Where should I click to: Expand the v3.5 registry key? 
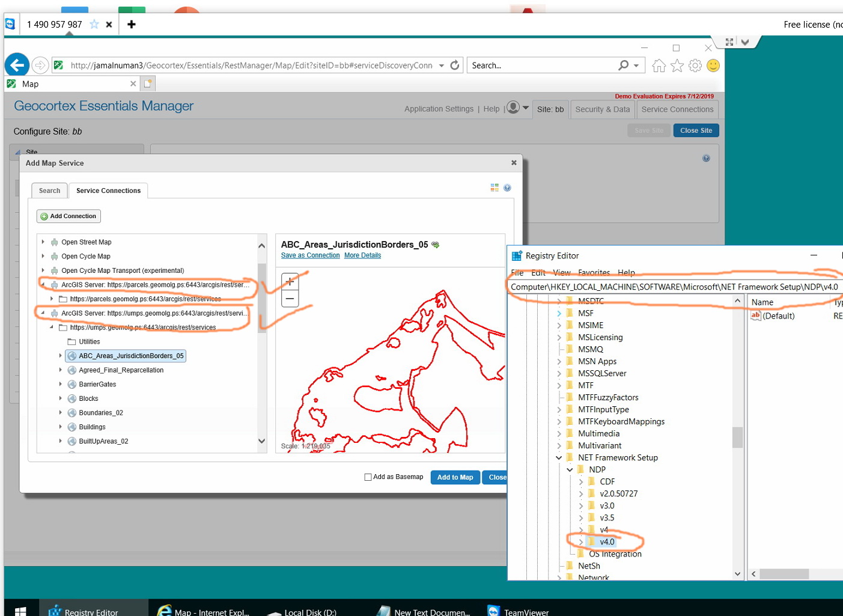(x=580, y=518)
